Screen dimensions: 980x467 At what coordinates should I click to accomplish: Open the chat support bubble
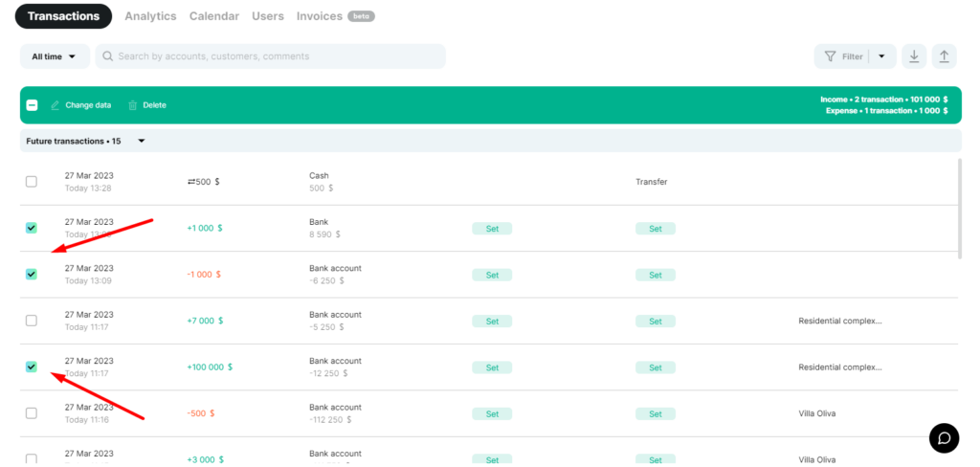[x=944, y=437]
